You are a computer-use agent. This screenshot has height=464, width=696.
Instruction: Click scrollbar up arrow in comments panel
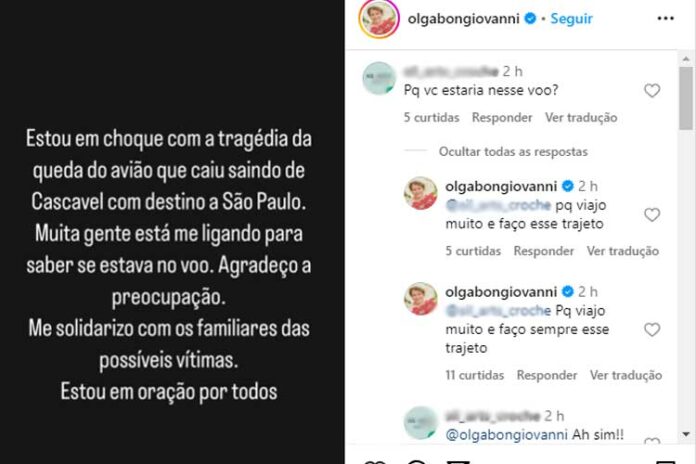(x=686, y=59)
